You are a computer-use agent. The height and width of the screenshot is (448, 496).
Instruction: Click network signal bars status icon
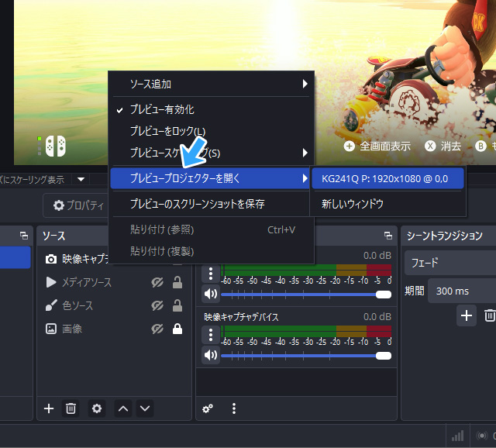[457, 436]
